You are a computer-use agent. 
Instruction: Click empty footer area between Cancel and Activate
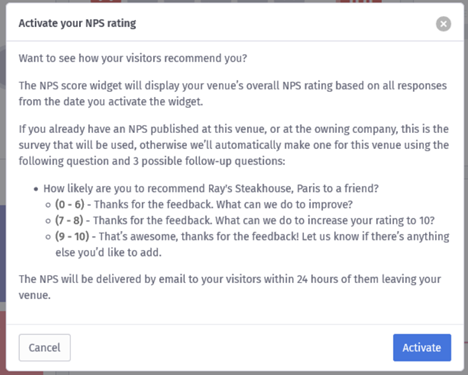[x=232, y=348]
